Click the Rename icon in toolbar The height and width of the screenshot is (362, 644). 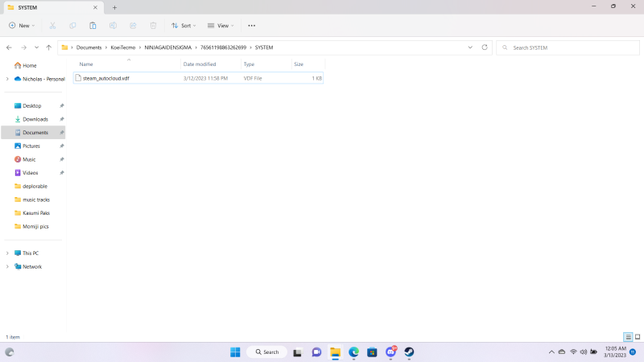point(113,26)
